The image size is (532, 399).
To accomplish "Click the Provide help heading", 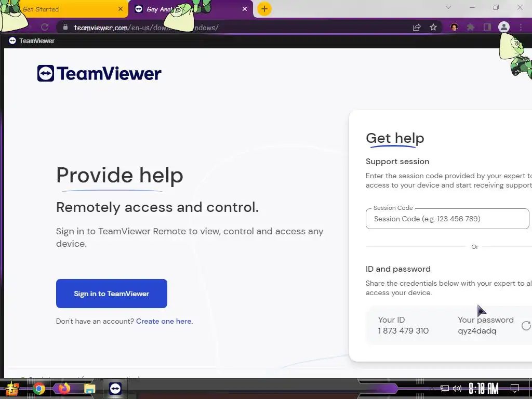I will (x=120, y=175).
